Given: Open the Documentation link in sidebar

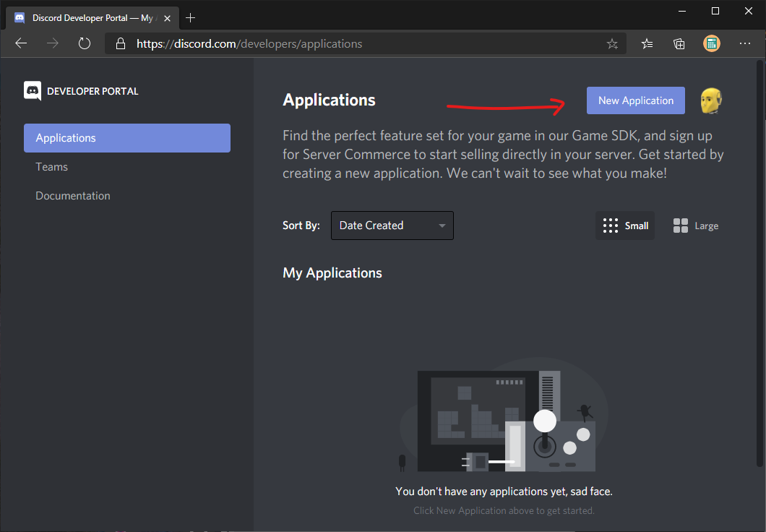Looking at the screenshot, I should tap(73, 195).
